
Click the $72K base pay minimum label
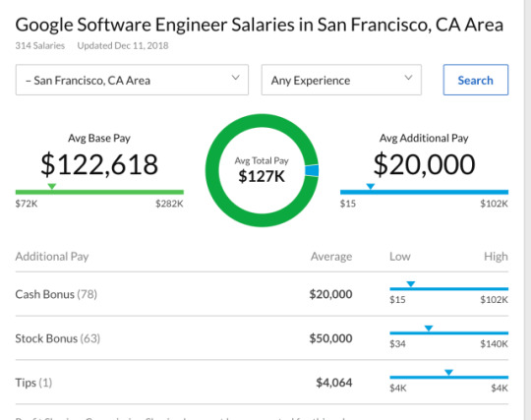(27, 204)
